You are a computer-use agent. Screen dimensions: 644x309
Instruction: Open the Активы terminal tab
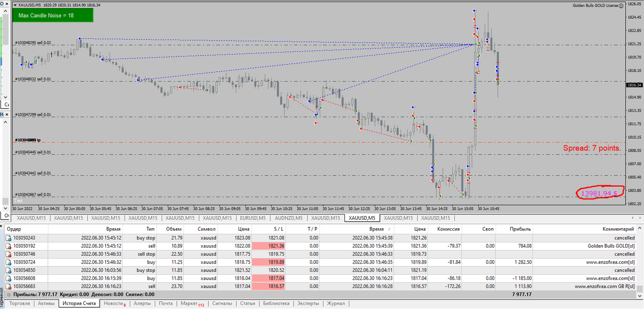pyautogui.click(x=46, y=304)
